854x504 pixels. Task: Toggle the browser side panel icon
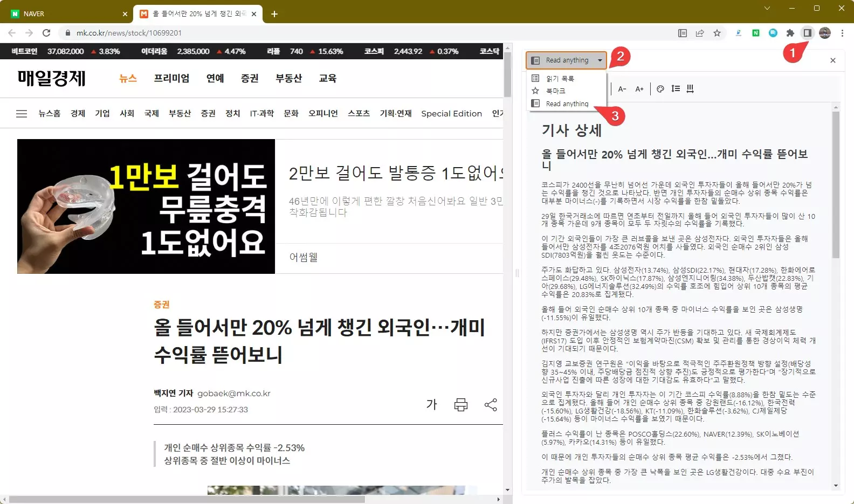[807, 33]
